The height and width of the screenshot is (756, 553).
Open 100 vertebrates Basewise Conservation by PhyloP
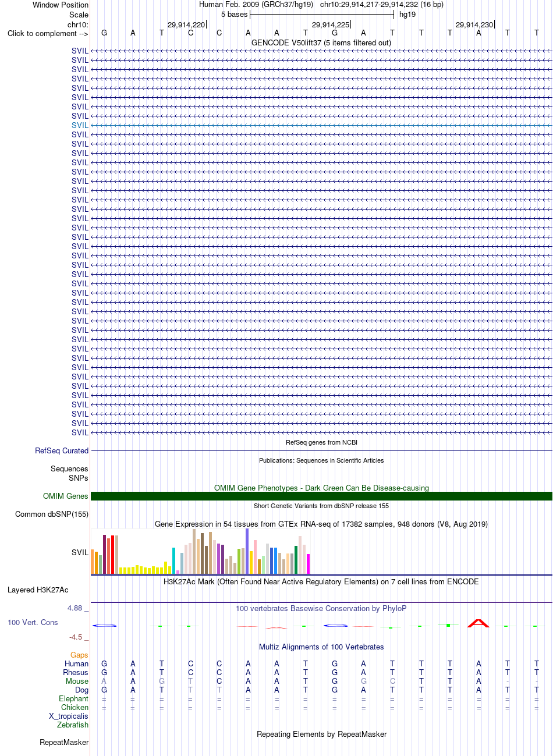tap(321, 608)
